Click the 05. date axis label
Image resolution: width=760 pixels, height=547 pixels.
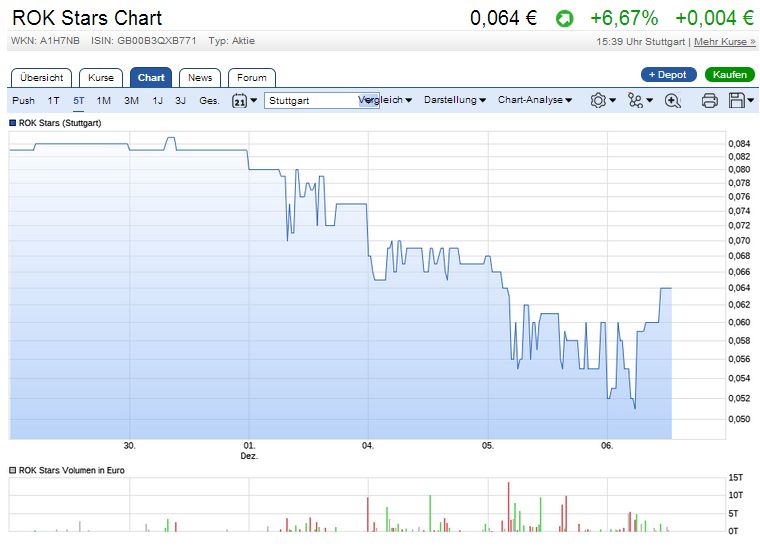coord(488,445)
